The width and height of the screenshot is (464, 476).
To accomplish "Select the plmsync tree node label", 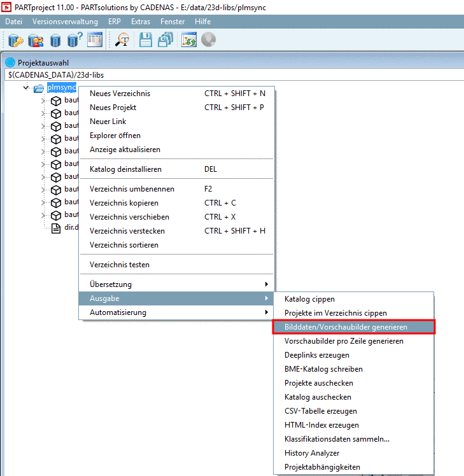I will click(x=62, y=87).
